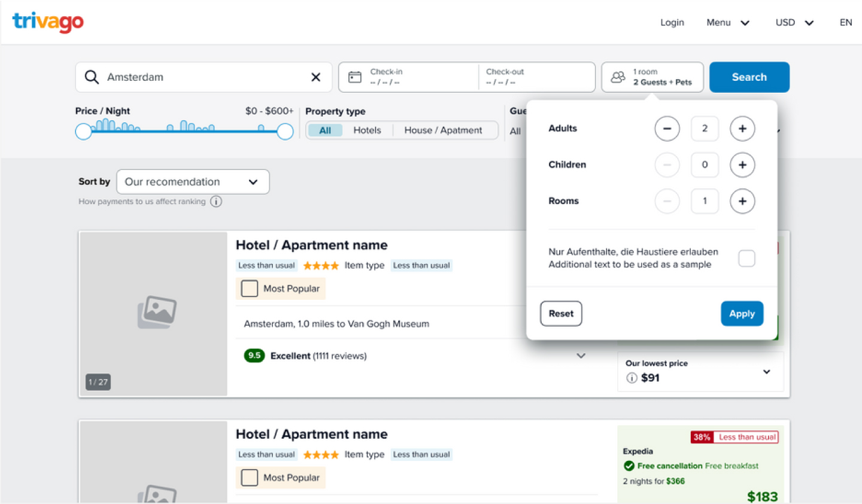Image resolution: width=862 pixels, height=504 pixels.
Task: Apply the guest selection
Action: coord(742,314)
